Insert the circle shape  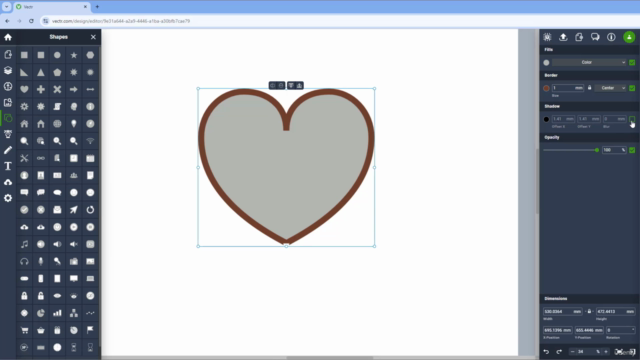[57, 55]
